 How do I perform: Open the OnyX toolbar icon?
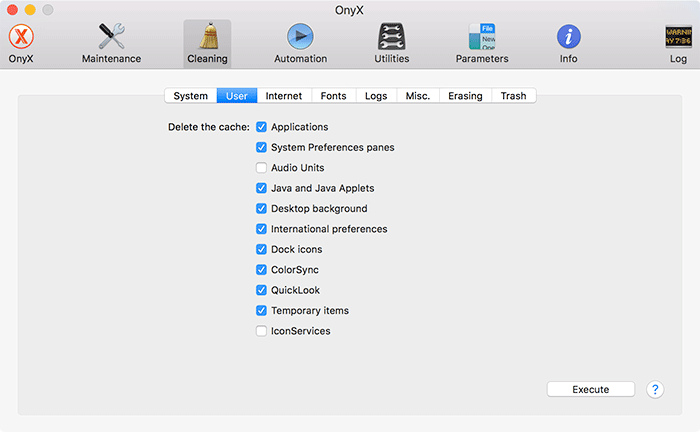point(21,37)
